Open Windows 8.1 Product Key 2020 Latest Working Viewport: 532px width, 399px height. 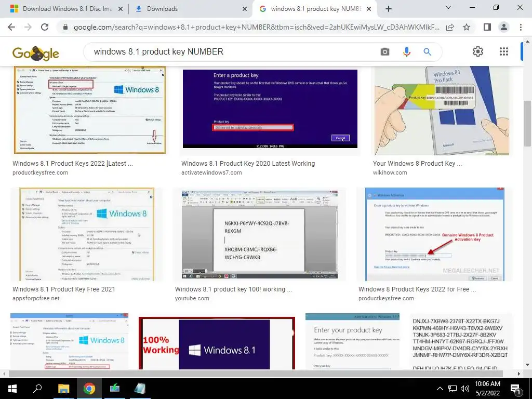pos(248,164)
